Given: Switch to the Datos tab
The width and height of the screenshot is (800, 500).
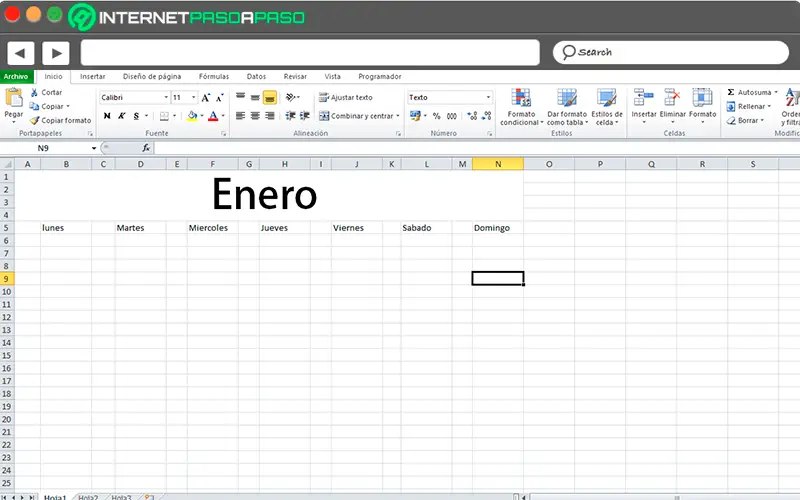Looking at the screenshot, I should pos(256,77).
